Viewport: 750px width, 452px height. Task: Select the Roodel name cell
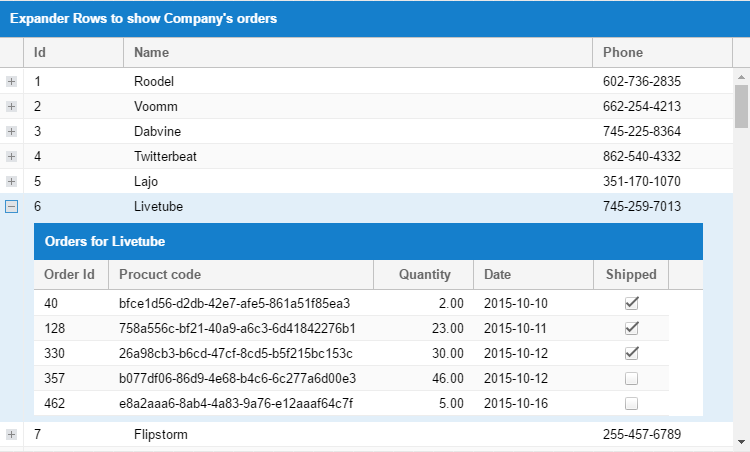click(358, 81)
